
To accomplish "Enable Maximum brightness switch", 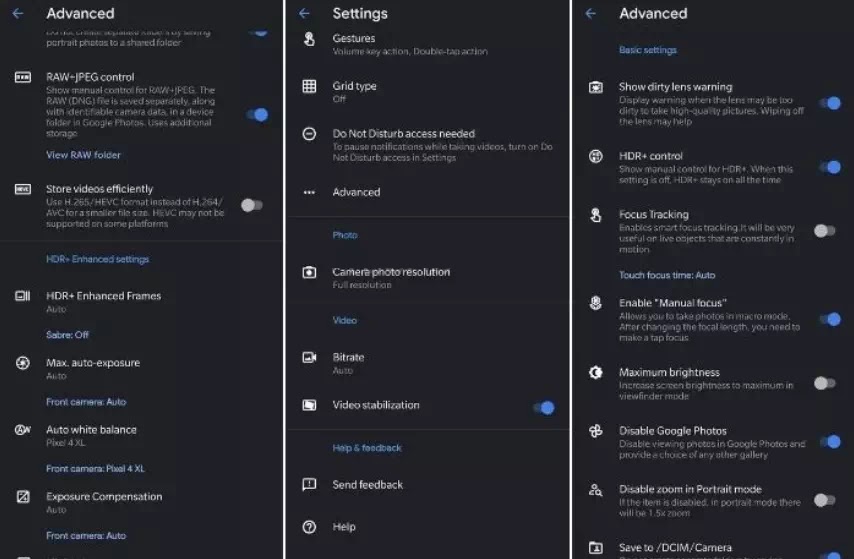I will 825,383.
